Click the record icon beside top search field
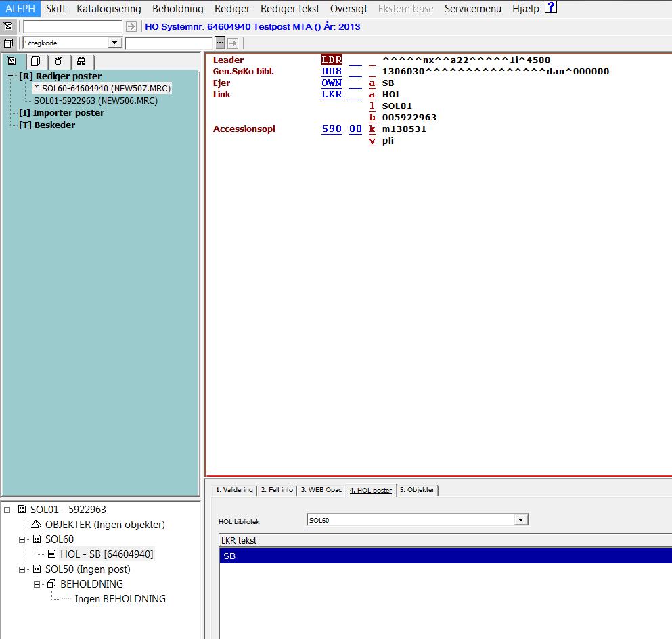This screenshot has height=639, width=672. [8, 26]
